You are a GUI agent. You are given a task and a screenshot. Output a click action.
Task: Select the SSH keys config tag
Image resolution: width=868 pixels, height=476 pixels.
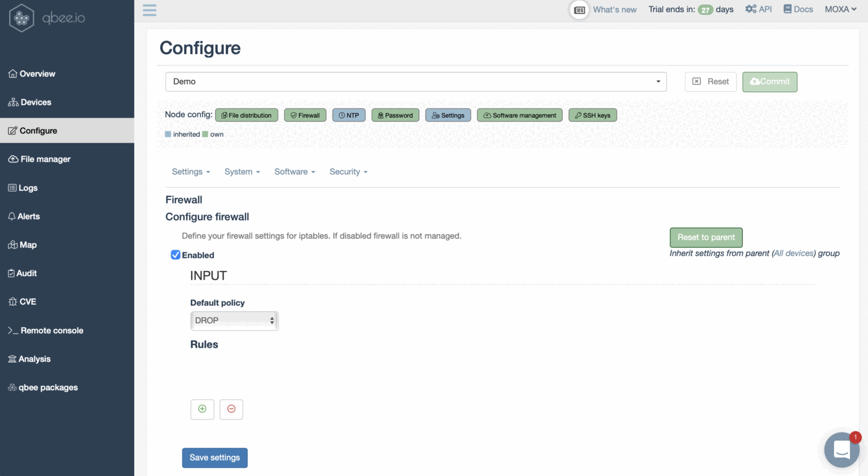click(x=592, y=115)
